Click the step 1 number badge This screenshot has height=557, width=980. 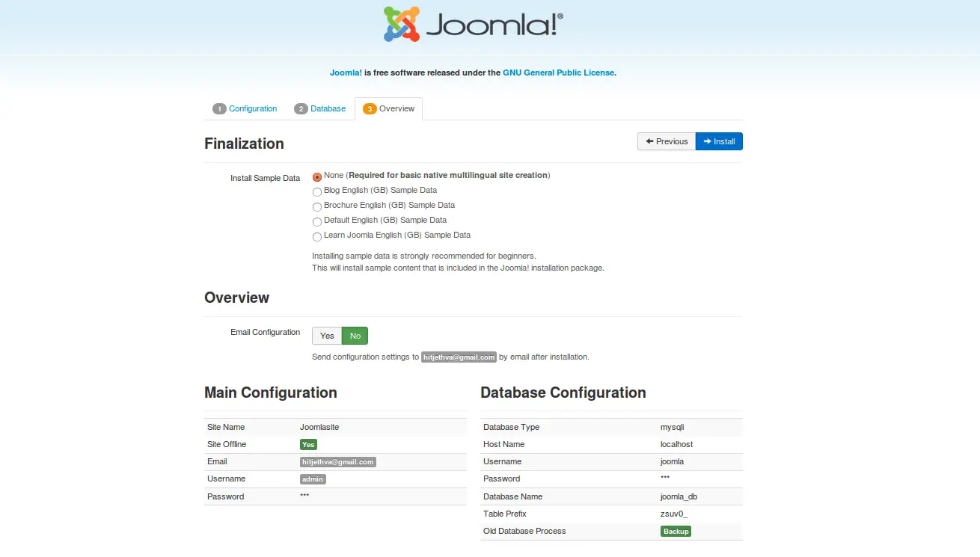point(219,109)
